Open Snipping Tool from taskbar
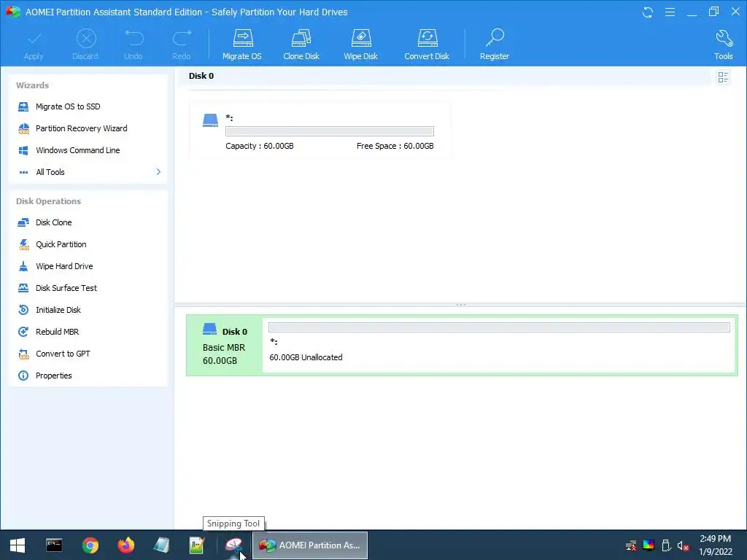Screen dimensions: 747x560 (233, 545)
